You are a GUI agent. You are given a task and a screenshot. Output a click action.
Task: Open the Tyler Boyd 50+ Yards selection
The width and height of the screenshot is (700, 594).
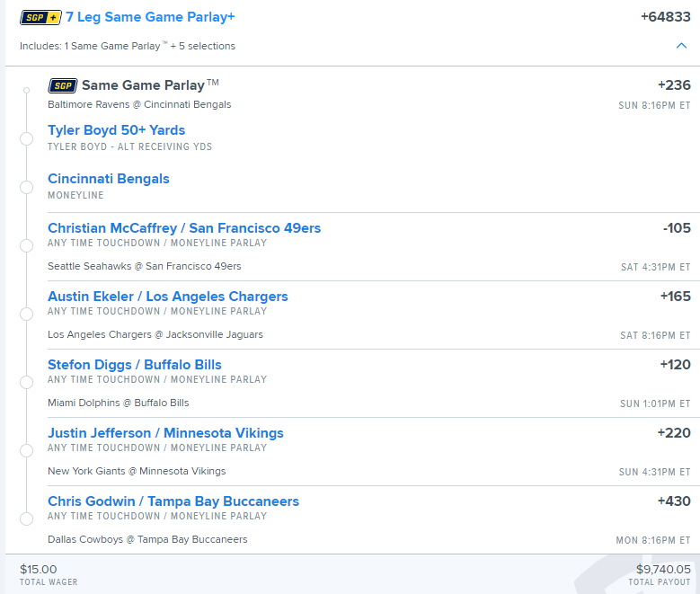pos(117,130)
